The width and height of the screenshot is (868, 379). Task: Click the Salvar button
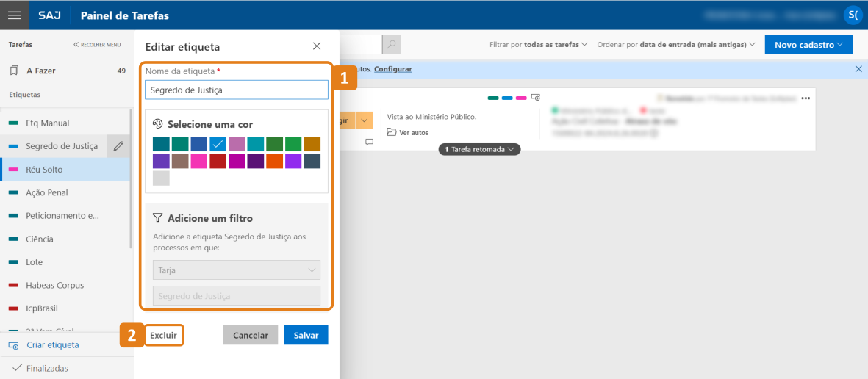(306, 335)
